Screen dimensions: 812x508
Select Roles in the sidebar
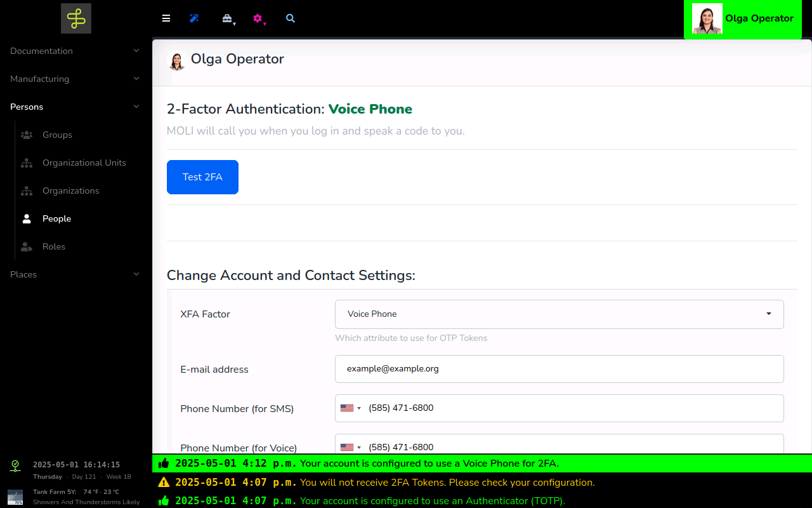54,246
